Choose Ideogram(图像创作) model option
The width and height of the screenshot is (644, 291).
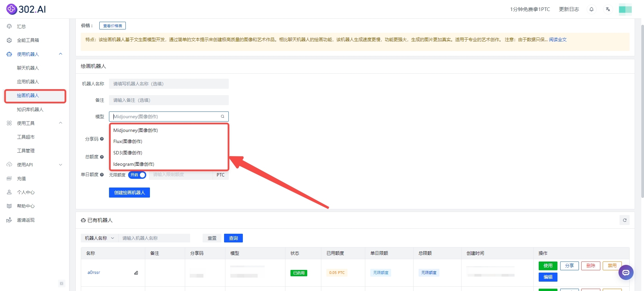[169, 164]
